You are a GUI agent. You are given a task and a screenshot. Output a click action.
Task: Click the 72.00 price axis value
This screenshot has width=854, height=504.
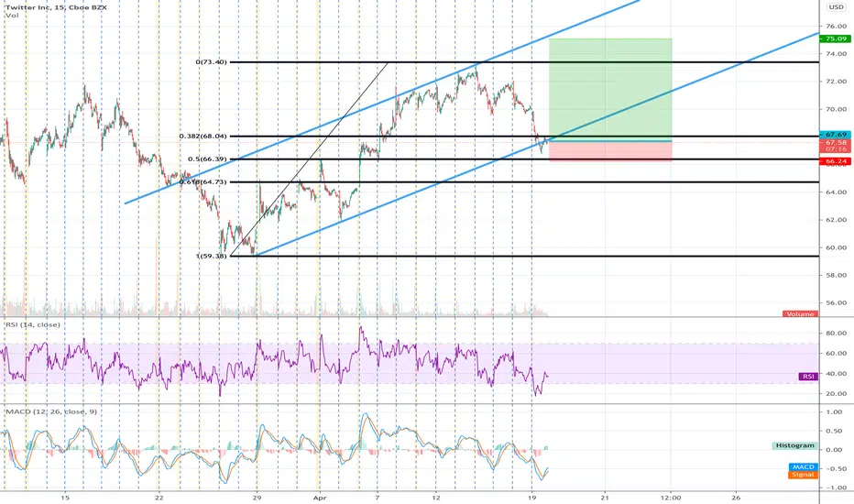click(836, 82)
